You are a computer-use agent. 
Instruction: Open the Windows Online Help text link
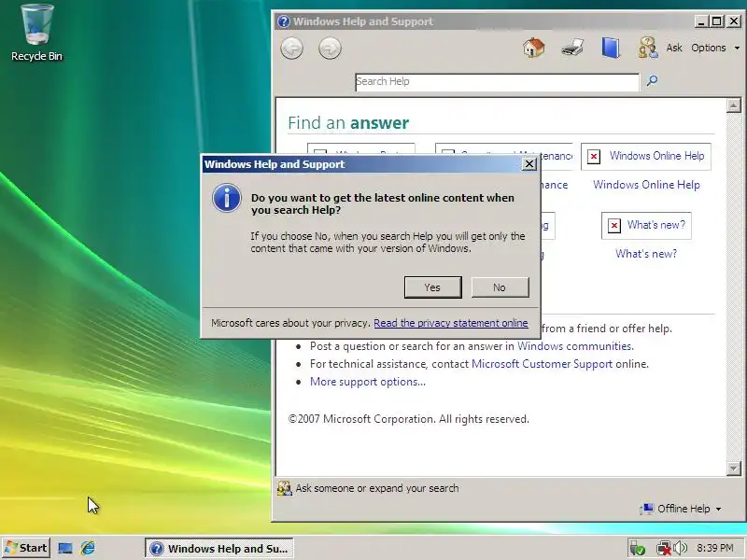point(646,185)
